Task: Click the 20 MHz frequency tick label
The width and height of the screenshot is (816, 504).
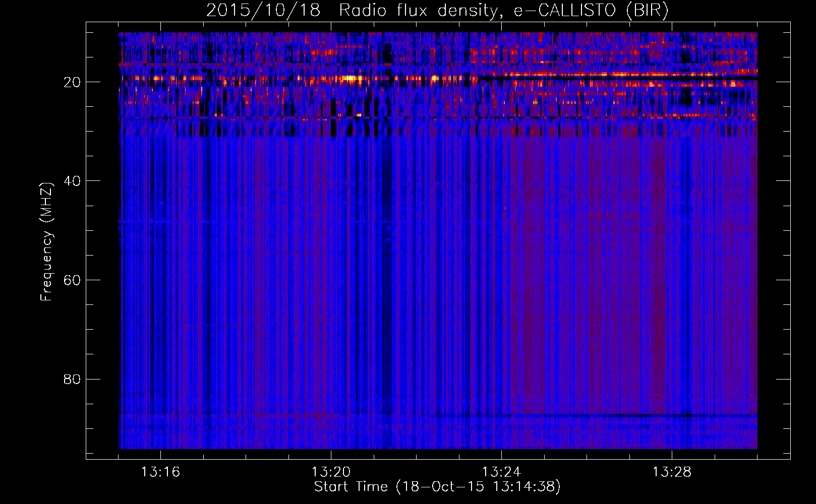Action: 73,82
